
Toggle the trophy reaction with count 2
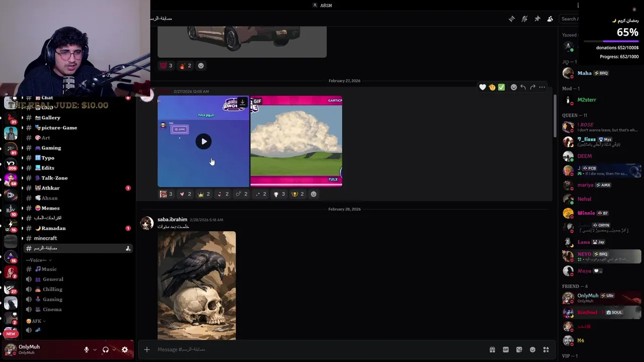(298, 194)
